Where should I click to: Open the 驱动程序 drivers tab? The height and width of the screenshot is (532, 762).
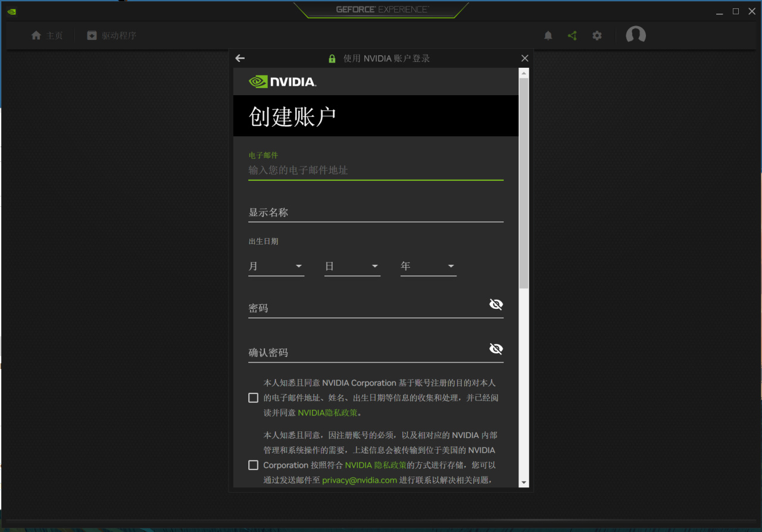(111, 36)
